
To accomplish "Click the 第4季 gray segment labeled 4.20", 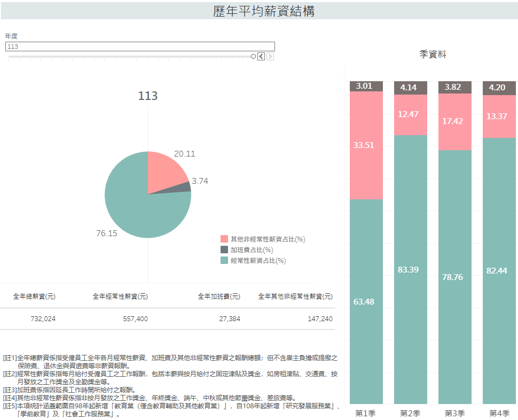I will 499,88.
